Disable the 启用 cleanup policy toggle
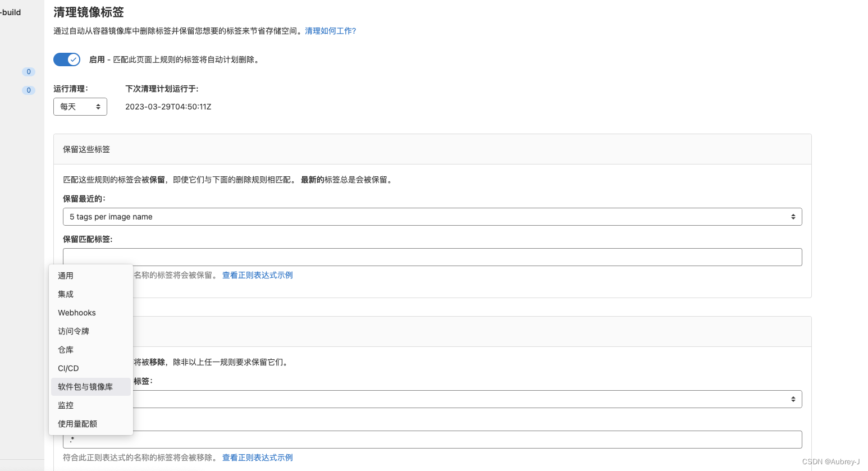Image resolution: width=868 pixels, height=471 pixels. coord(67,59)
